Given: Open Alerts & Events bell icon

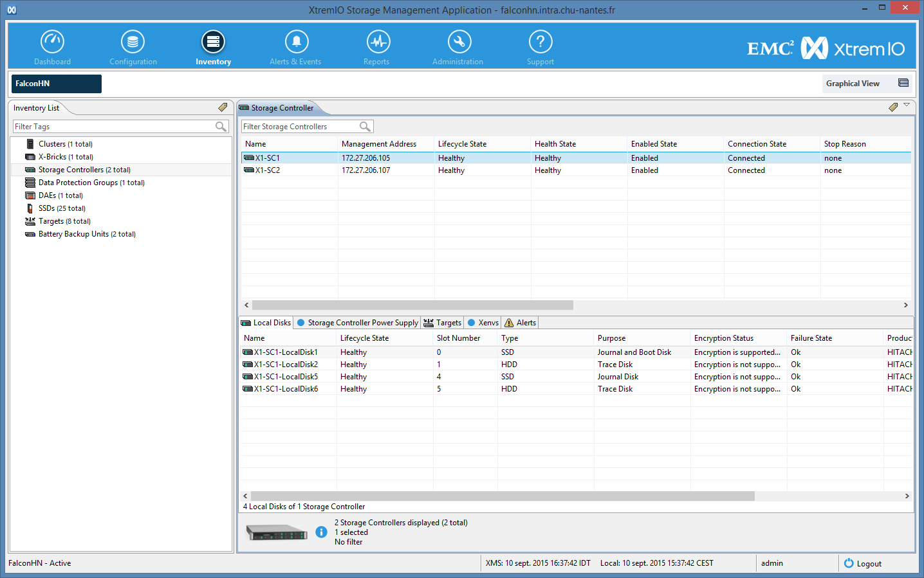Looking at the screenshot, I should coord(296,42).
